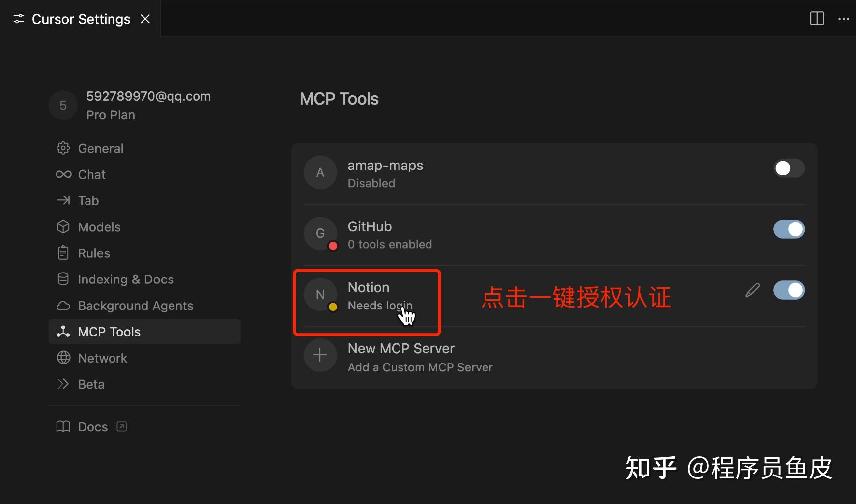Go to the Chat settings section
856x504 pixels.
144,174
